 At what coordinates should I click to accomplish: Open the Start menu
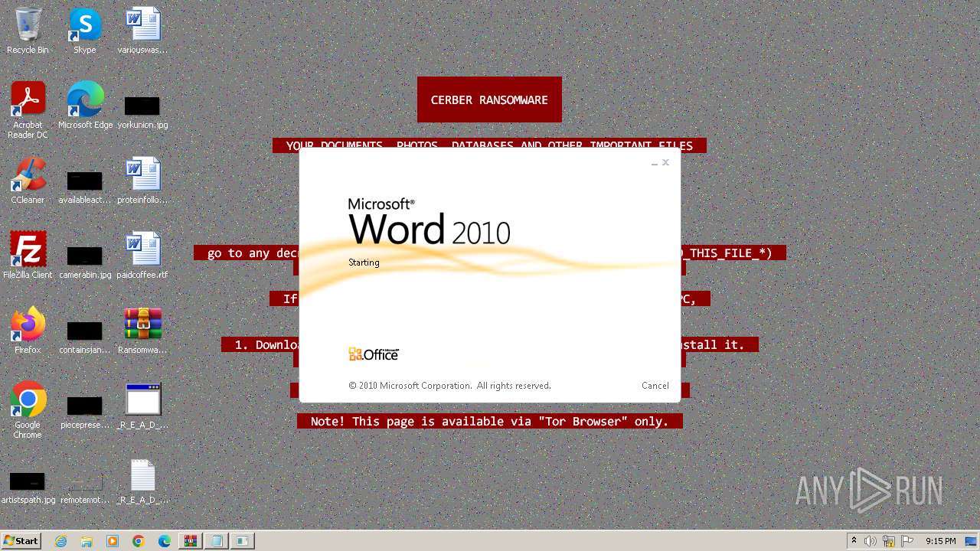coord(21,541)
